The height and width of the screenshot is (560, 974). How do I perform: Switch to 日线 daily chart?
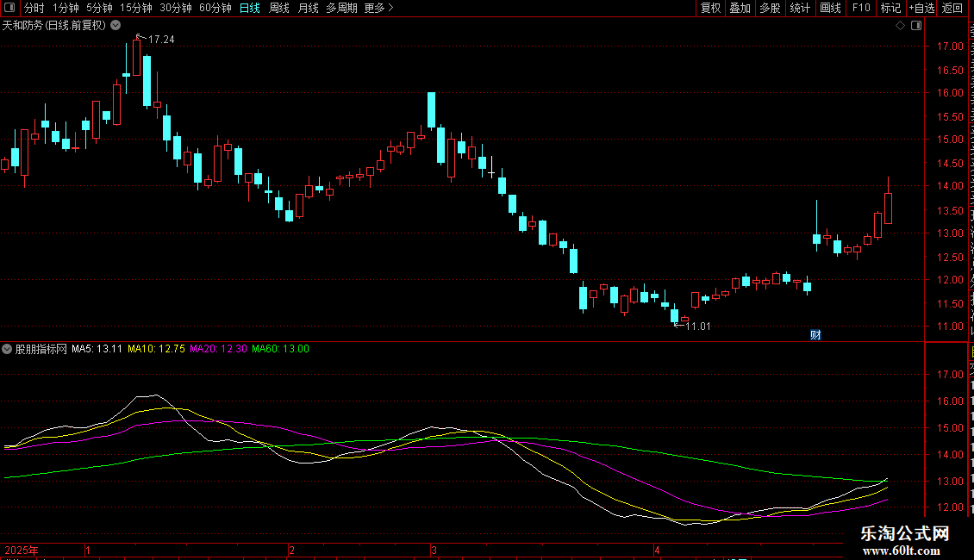point(250,8)
